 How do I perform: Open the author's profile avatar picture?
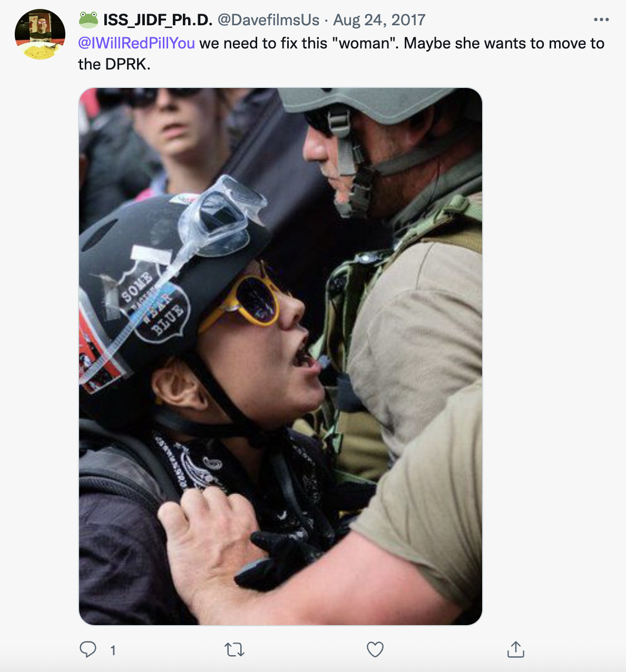[x=40, y=34]
